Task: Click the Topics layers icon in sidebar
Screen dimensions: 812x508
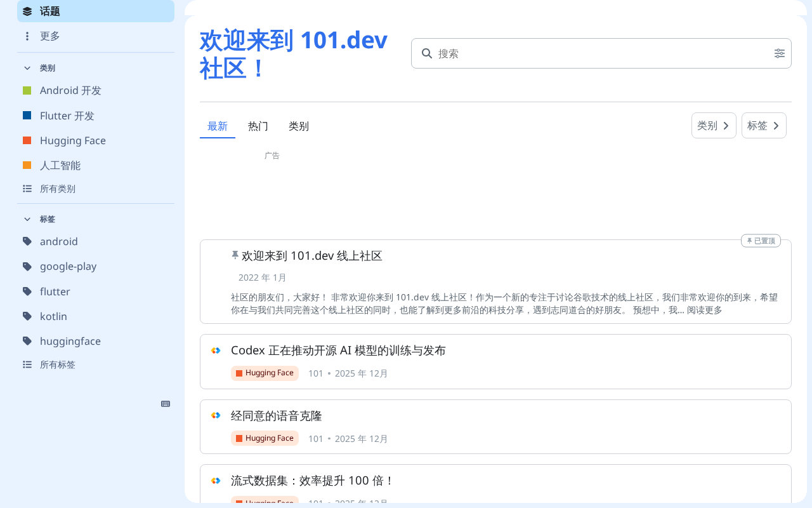Action: pyautogui.click(x=27, y=11)
